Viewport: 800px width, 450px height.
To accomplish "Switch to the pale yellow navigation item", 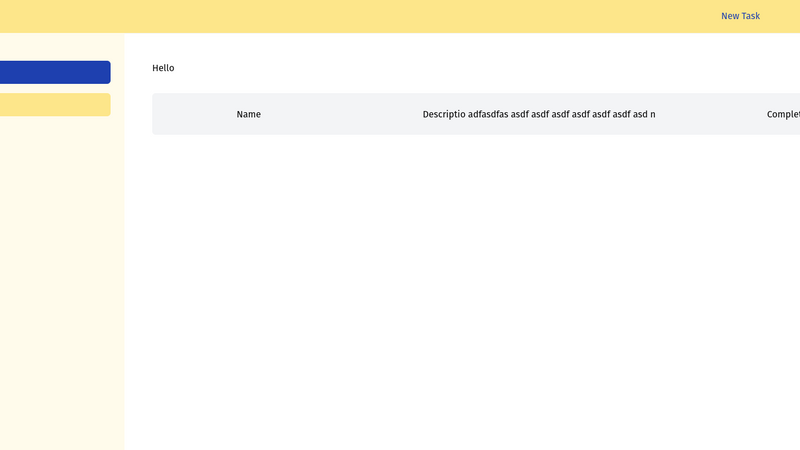I will point(55,105).
